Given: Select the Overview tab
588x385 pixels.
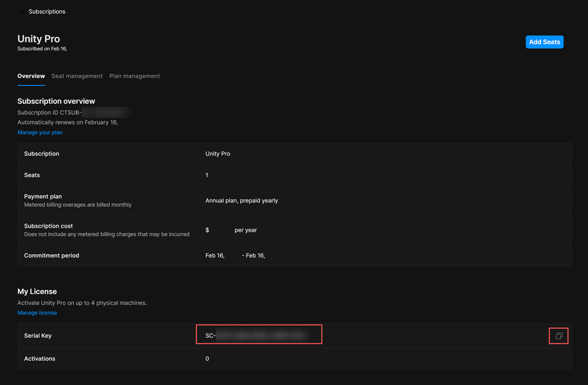Looking at the screenshot, I should point(31,76).
